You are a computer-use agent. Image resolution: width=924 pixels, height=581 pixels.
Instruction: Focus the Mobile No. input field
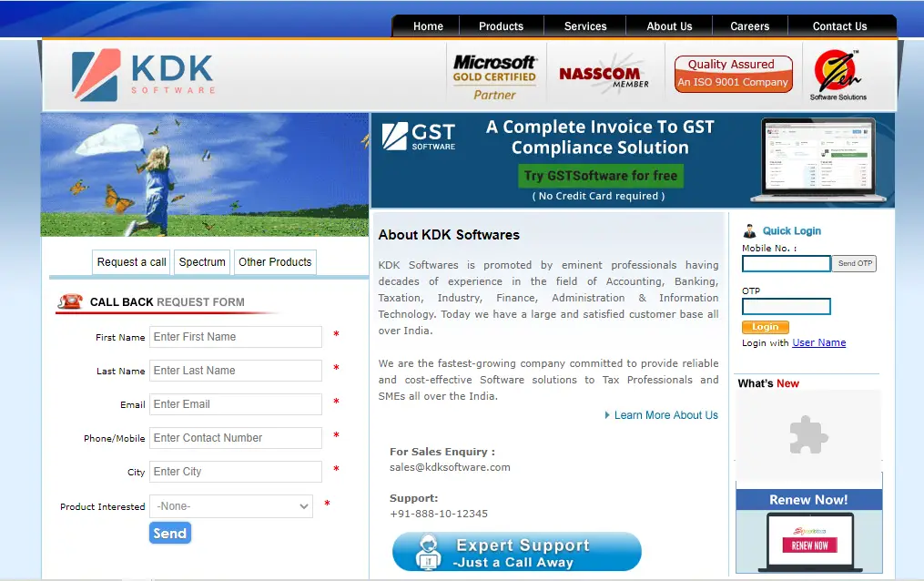pyautogui.click(x=787, y=263)
